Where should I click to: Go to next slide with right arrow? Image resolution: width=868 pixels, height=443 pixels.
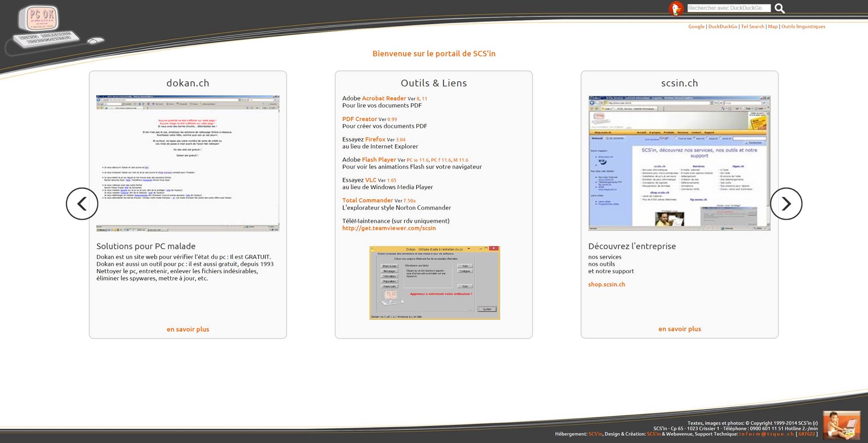[x=786, y=204]
